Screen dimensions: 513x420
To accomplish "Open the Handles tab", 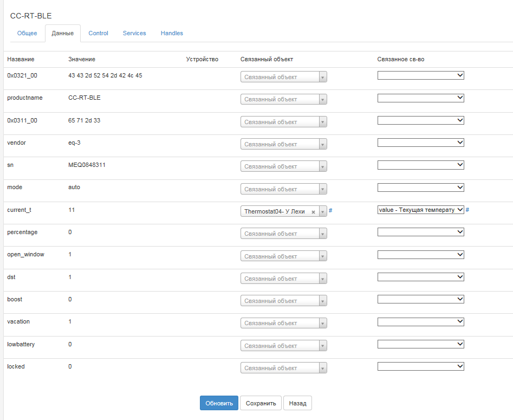I will pyautogui.click(x=172, y=33).
